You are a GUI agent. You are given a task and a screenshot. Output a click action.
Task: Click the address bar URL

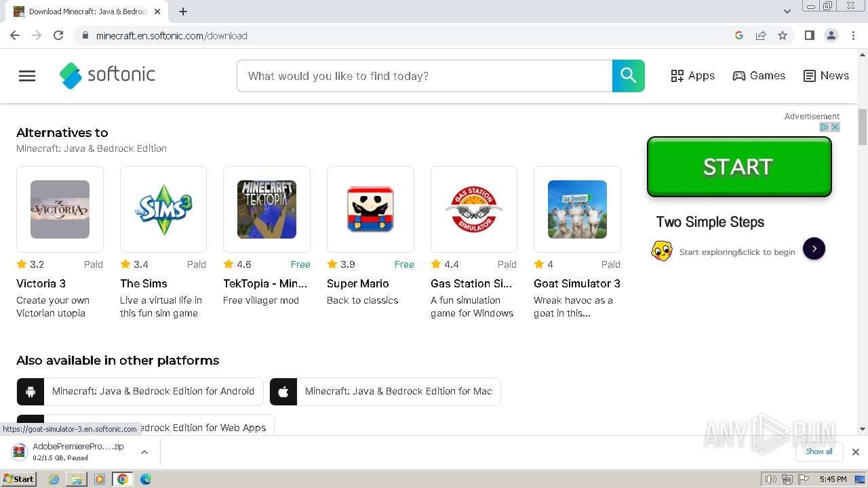(x=172, y=35)
